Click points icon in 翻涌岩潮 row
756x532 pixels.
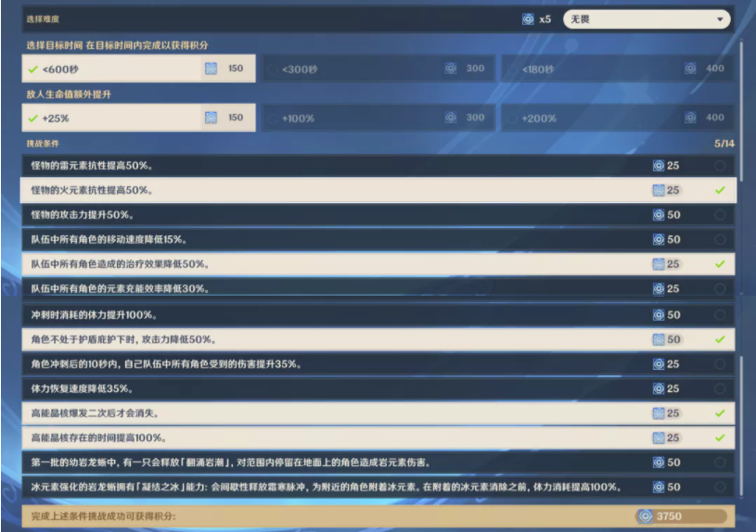tap(659, 462)
